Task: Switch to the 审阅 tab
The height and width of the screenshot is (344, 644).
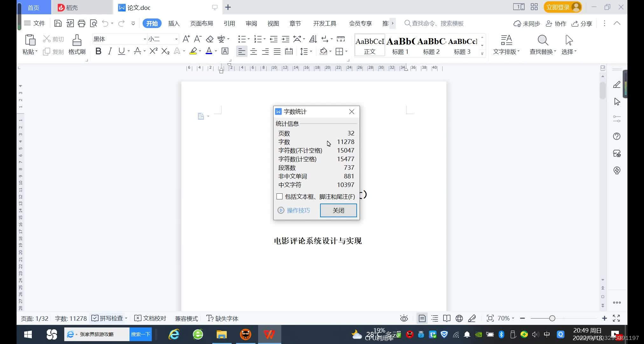Action: (x=251, y=23)
